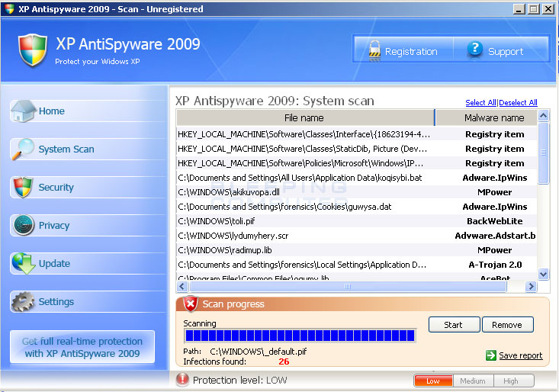Click the Save report link
559x392 pixels.
[520, 355]
